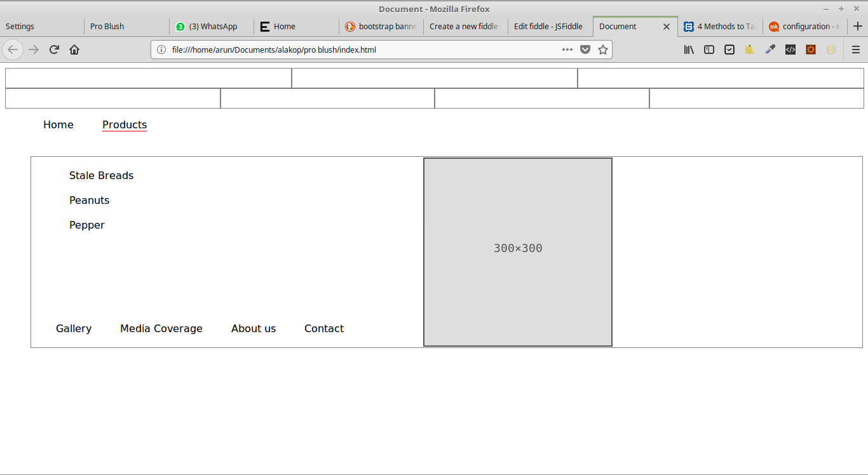Switch to Edit fiddle - JSFiddle tab
Image resolution: width=868 pixels, height=475 pixels.
[551, 27]
